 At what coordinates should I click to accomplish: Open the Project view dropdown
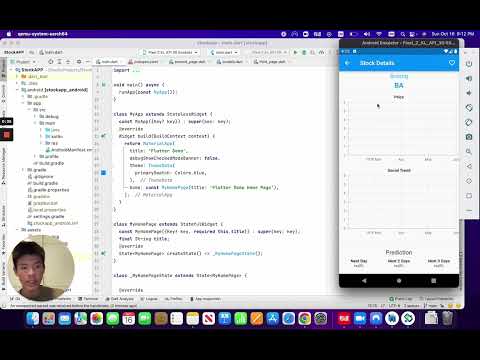pyautogui.click(x=23, y=62)
